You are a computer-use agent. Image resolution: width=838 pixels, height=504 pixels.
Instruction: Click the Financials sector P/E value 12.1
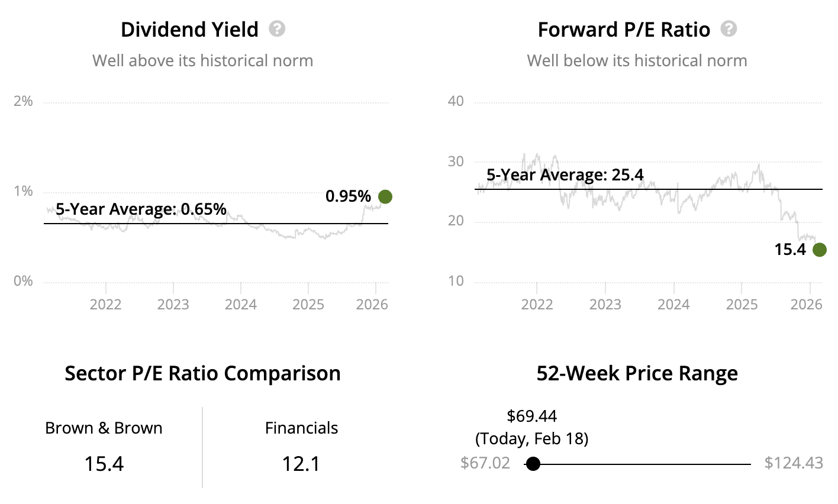(301, 463)
